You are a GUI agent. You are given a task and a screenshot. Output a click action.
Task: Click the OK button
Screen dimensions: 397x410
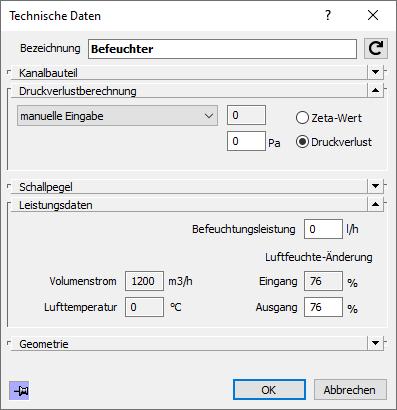pos(269,390)
